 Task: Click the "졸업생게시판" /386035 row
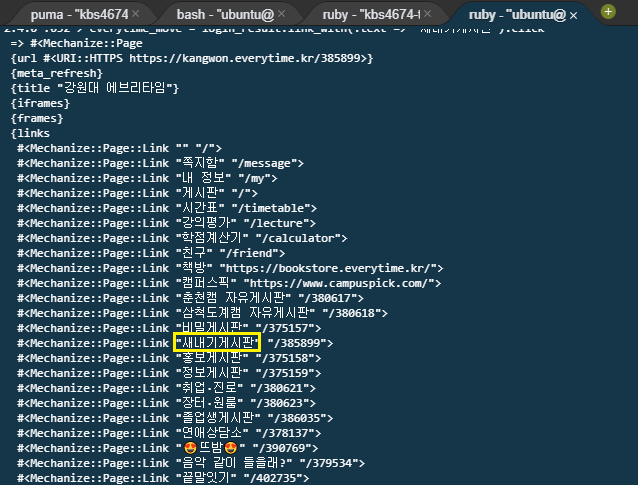coord(175,418)
